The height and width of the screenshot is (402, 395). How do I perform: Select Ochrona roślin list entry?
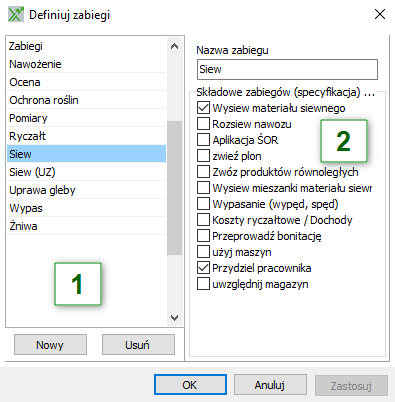pos(87,100)
